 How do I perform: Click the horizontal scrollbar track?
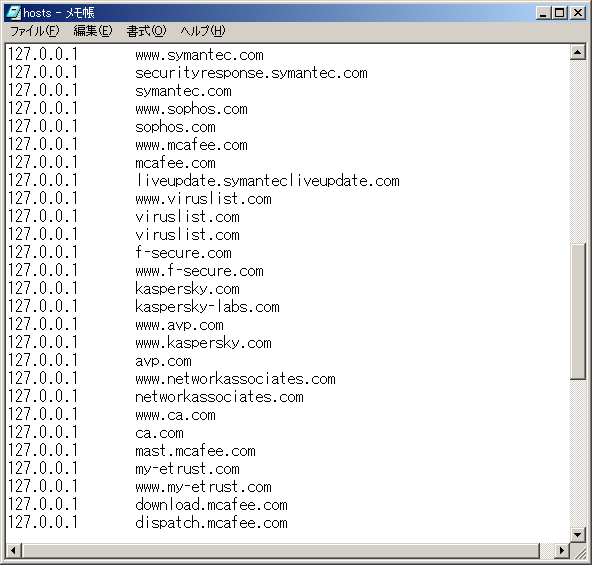click(546, 550)
